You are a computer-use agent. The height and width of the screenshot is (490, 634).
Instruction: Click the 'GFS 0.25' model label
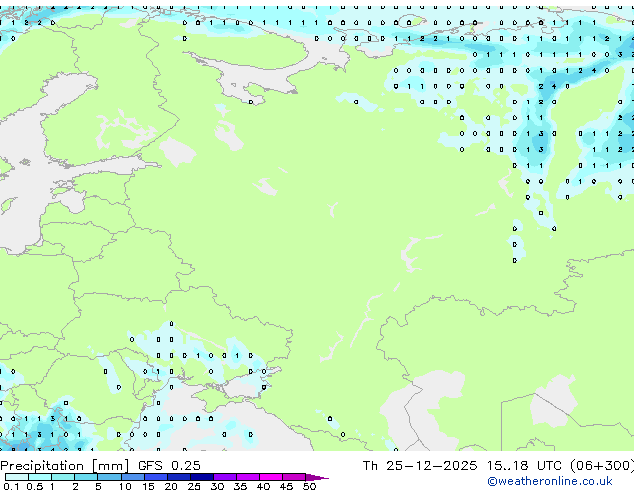click(x=169, y=466)
